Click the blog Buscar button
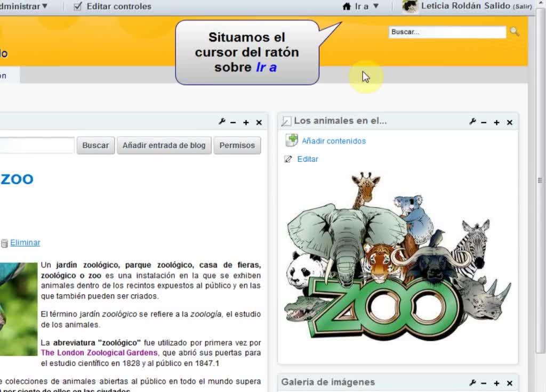The width and height of the screenshot is (546, 392). click(x=95, y=145)
